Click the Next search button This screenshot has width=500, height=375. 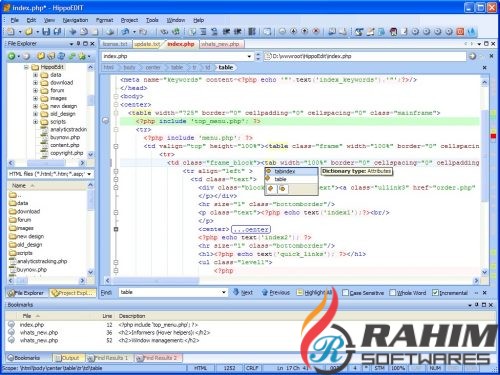(x=243, y=292)
